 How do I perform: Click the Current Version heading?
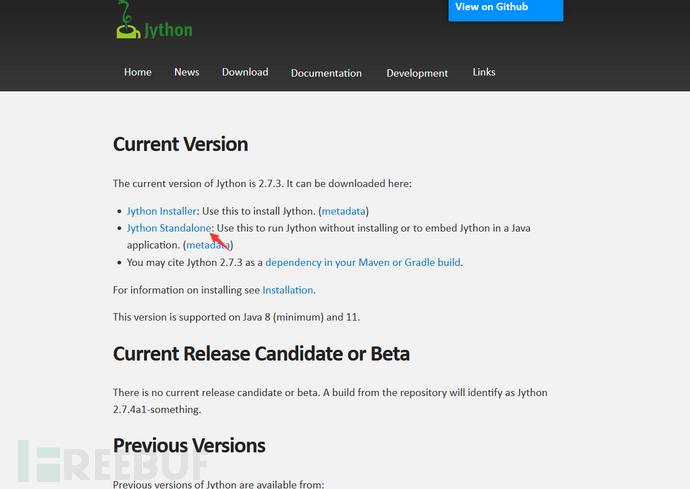tap(180, 144)
